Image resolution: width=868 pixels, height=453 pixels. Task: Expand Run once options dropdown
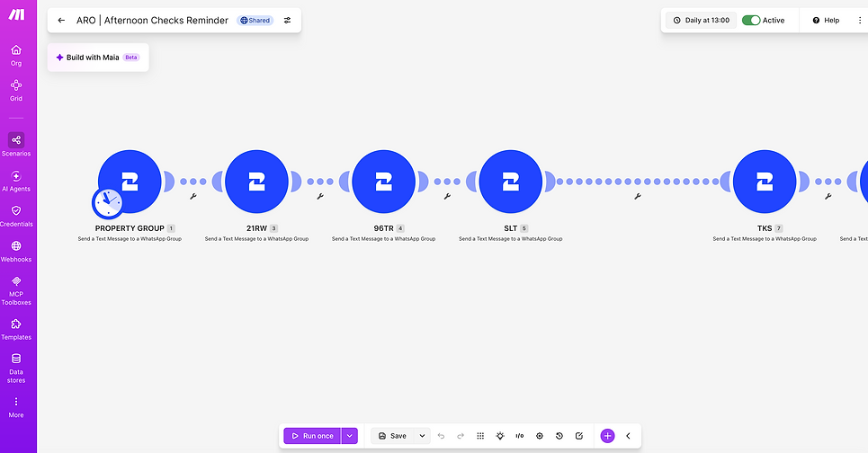[349, 436]
